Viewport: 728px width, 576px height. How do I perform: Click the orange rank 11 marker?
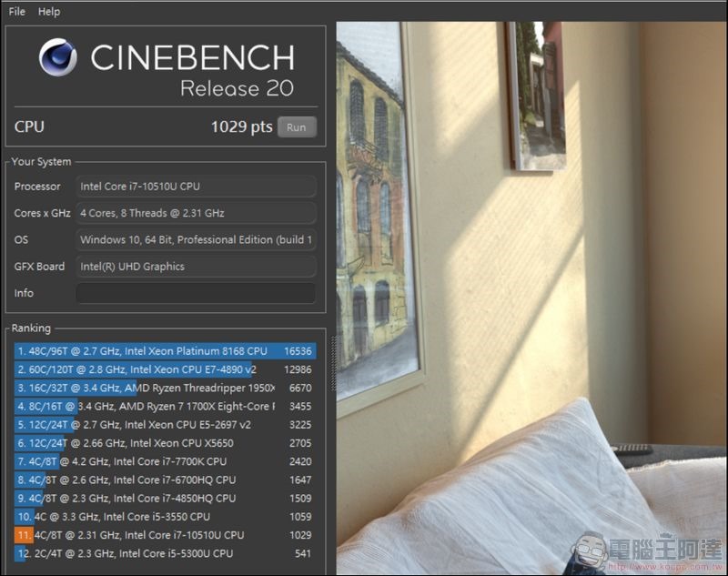(24, 535)
